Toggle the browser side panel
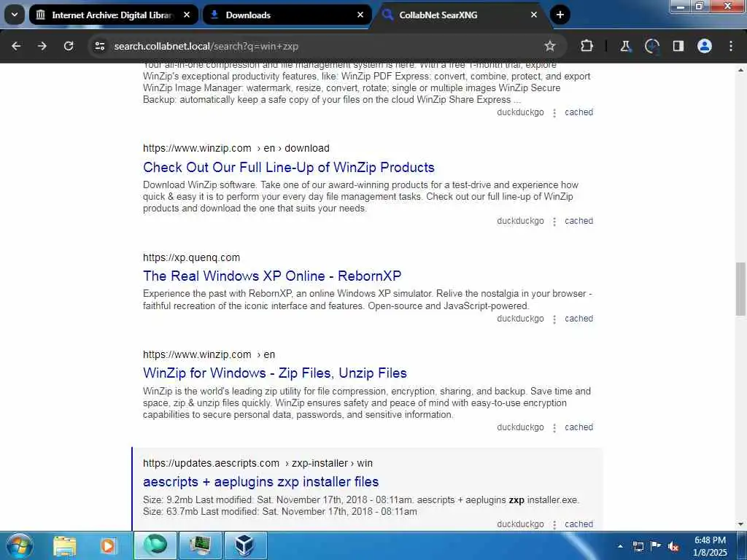The height and width of the screenshot is (560, 747). [x=678, y=46]
